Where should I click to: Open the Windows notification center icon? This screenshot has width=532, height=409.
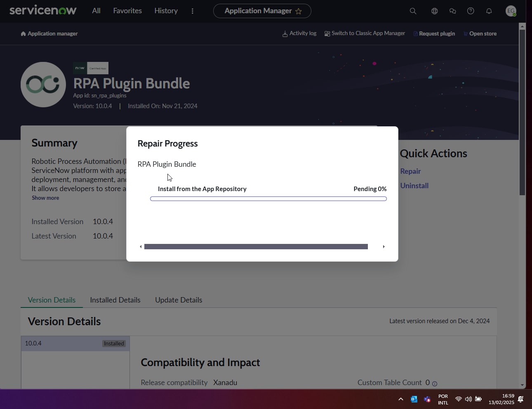click(521, 399)
